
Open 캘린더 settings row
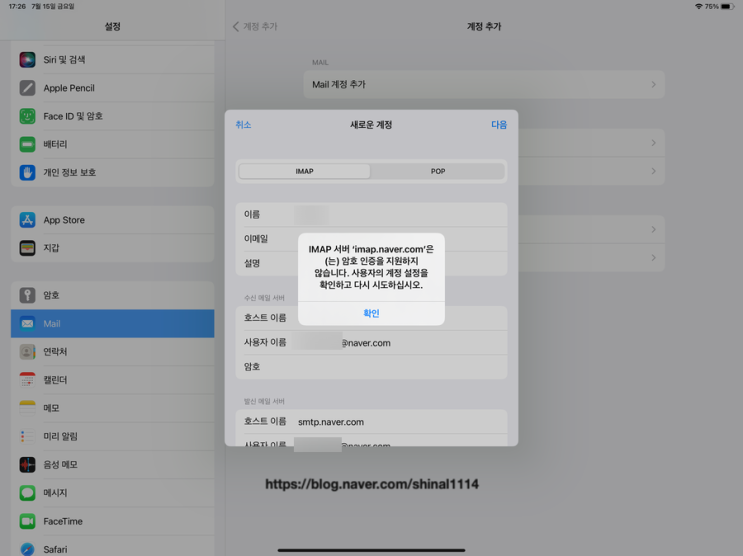[x=112, y=380]
